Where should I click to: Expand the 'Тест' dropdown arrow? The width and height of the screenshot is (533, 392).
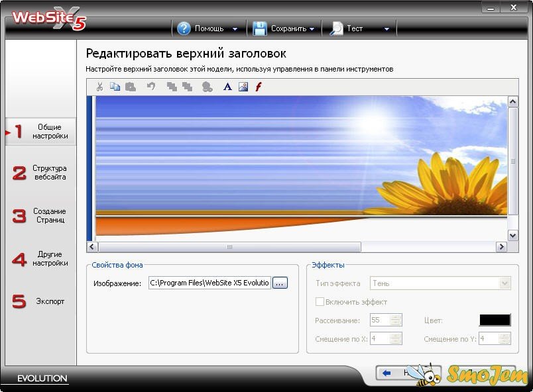[x=386, y=29]
